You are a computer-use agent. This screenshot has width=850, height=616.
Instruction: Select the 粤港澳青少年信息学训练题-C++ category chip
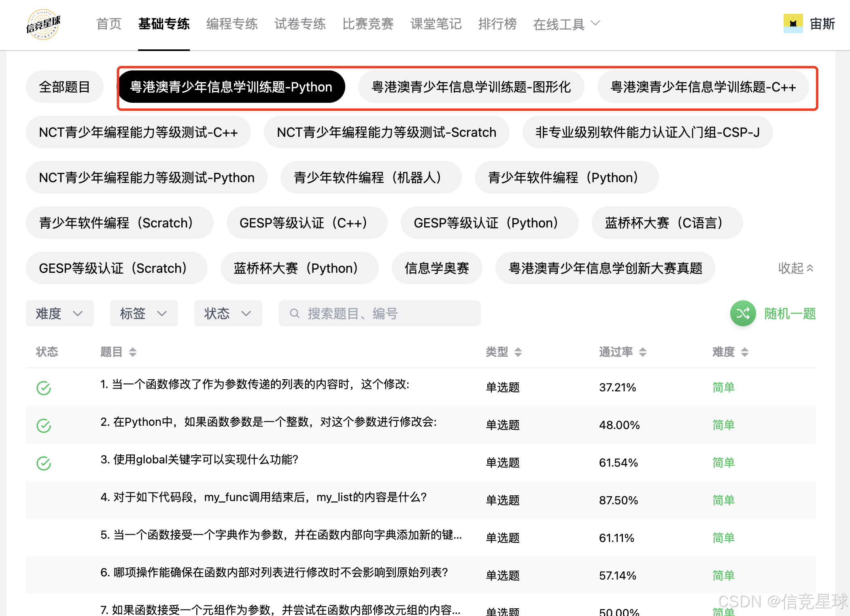(x=703, y=87)
